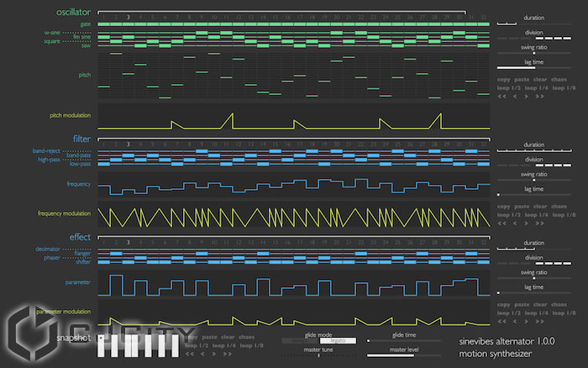
Task: Clear the snapshot
Action: coord(228,337)
